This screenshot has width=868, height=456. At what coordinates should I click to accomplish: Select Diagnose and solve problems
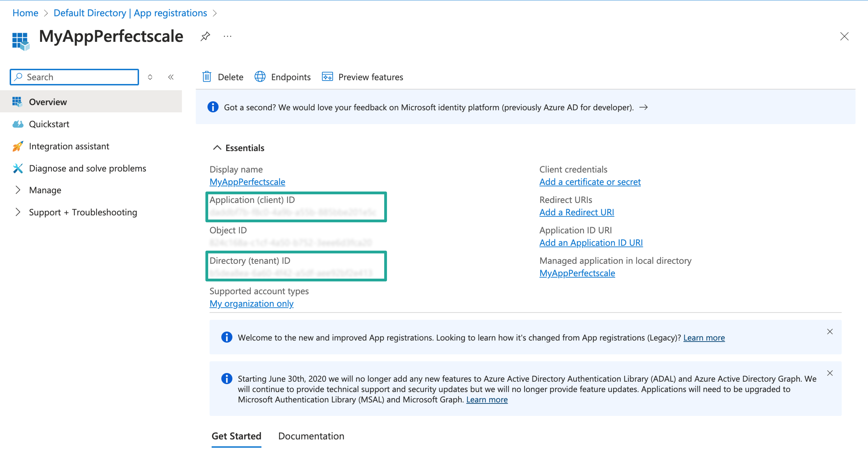click(x=87, y=168)
